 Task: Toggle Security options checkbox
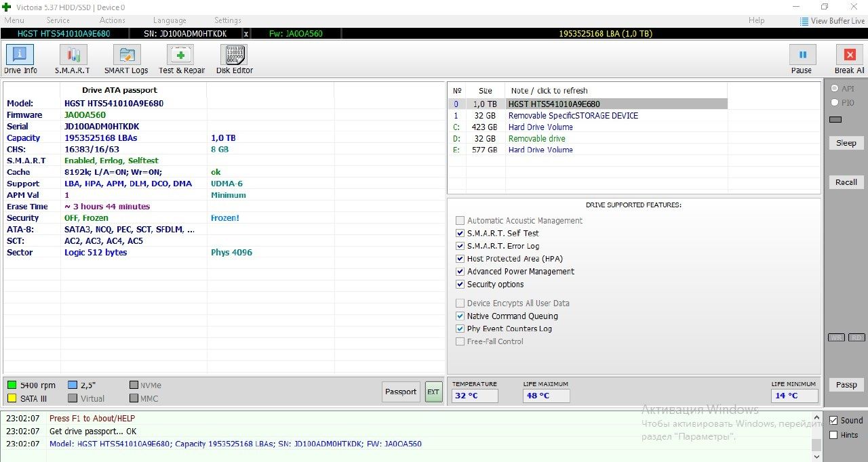tap(460, 285)
